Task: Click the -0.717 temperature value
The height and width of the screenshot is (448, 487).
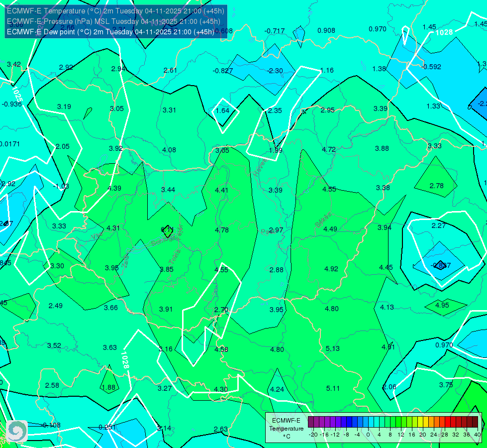Action: pos(275,31)
